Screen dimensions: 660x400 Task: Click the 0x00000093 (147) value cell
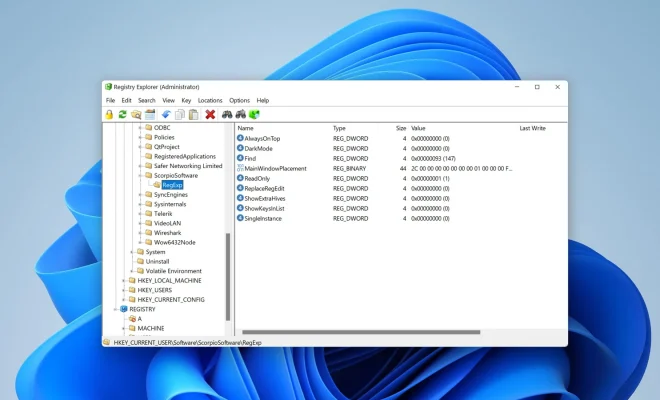pyautogui.click(x=433, y=158)
